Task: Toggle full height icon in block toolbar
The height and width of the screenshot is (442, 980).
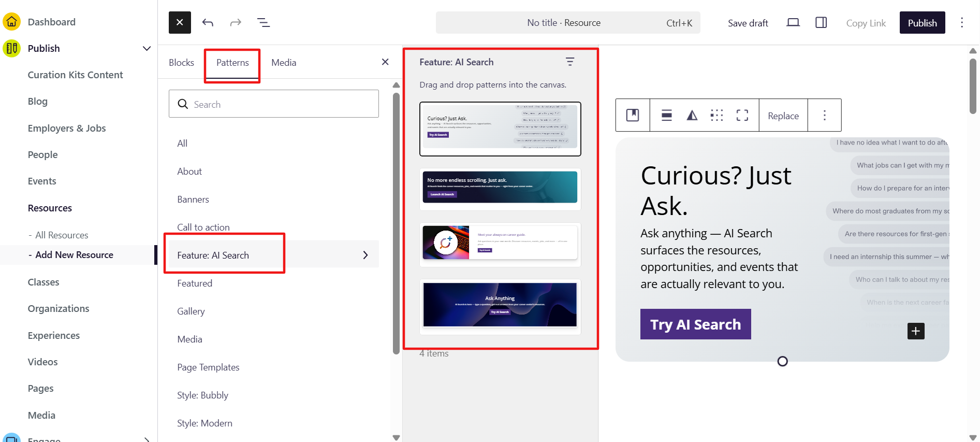Action: tap(742, 115)
